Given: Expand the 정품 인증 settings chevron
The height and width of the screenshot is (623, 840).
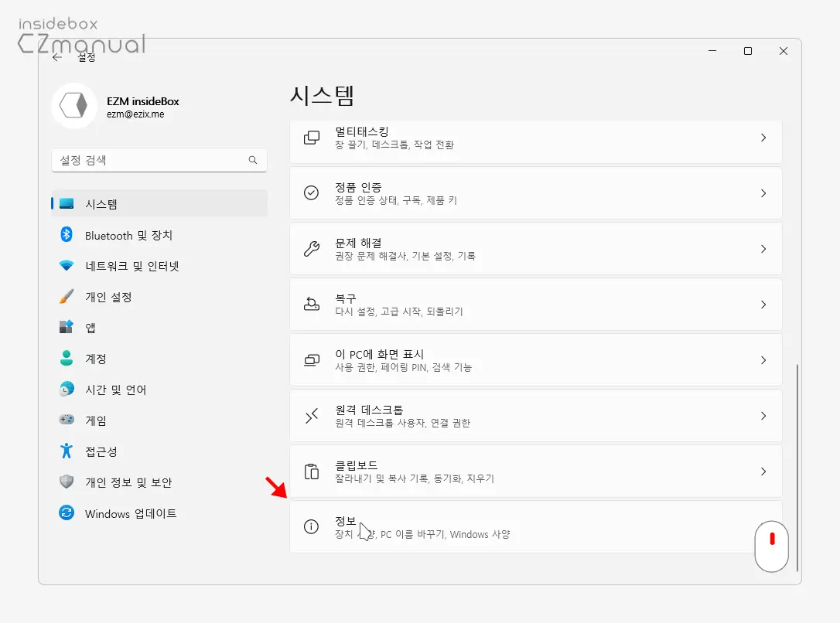Looking at the screenshot, I should click(764, 193).
